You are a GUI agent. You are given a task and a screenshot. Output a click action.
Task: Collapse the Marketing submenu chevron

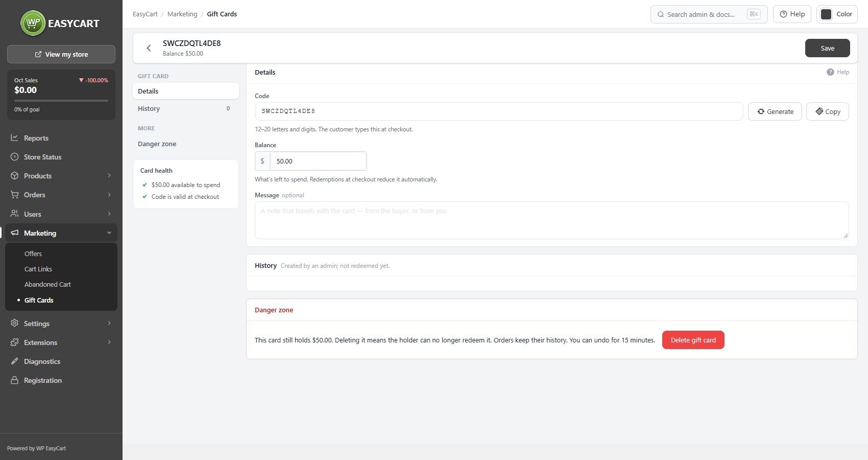pos(109,233)
